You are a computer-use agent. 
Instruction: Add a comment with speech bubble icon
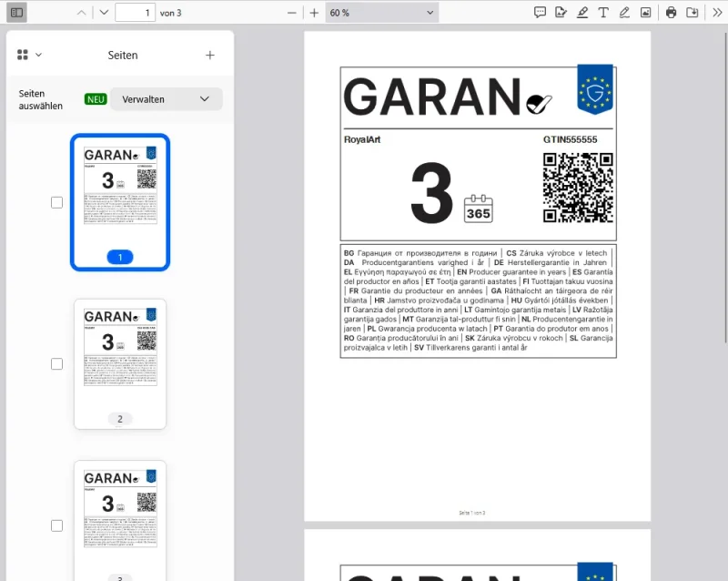[540, 13]
